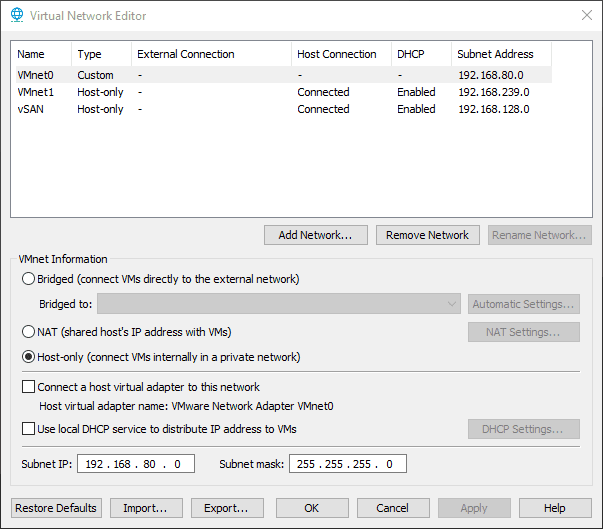Choose the Host-only radio option
This screenshot has width=603, height=529.
tap(28, 357)
